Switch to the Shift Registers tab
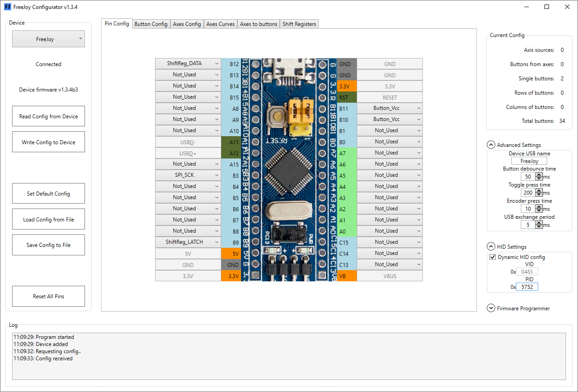The height and width of the screenshot is (392, 578). (299, 24)
